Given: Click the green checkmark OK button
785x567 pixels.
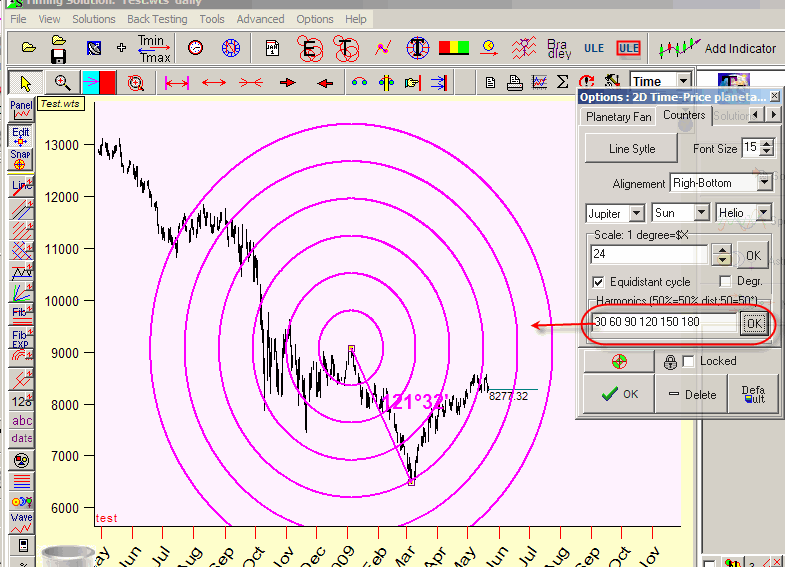Looking at the screenshot, I should (619, 394).
